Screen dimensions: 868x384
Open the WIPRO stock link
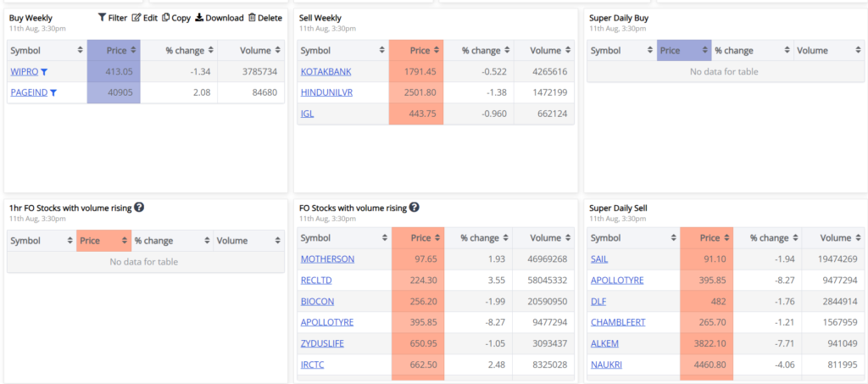click(x=25, y=71)
